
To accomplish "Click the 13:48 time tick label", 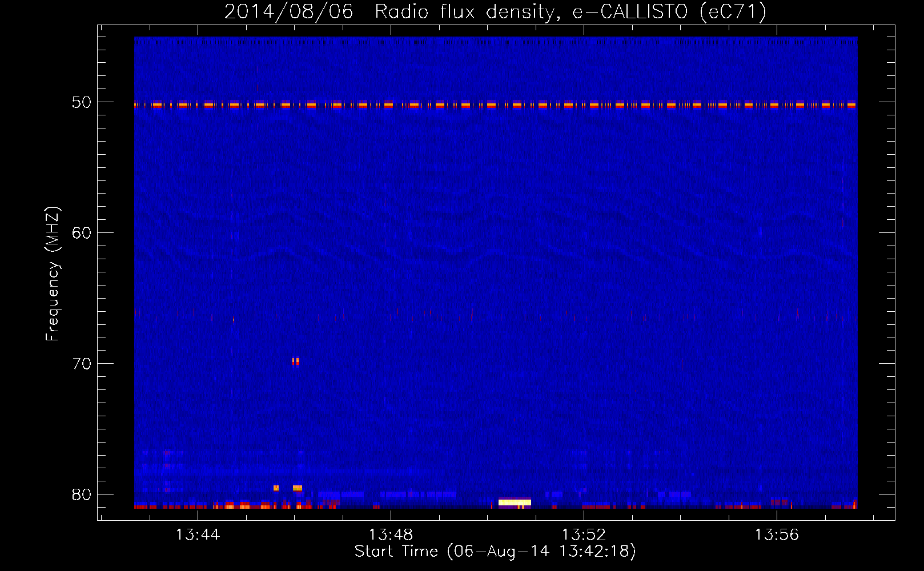I will click(391, 535).
